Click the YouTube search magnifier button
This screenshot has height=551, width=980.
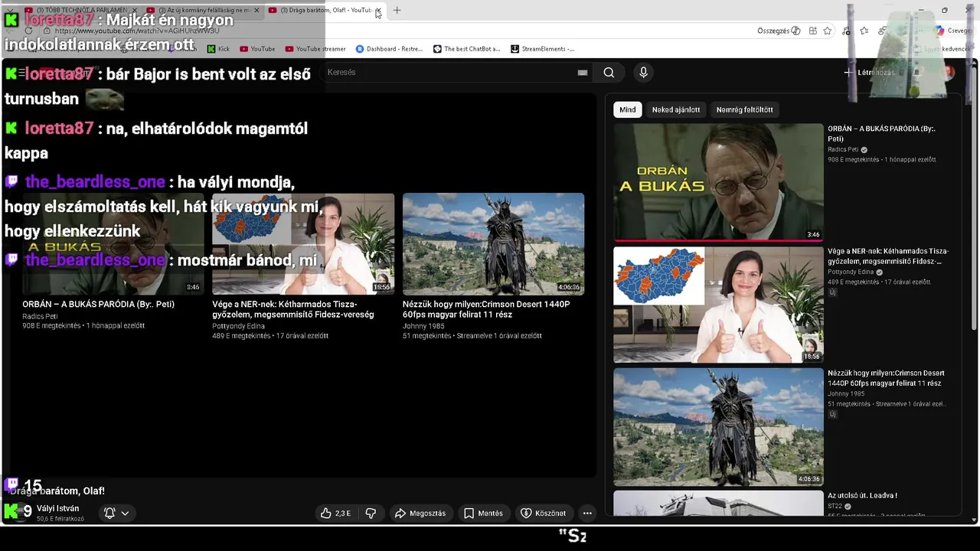609,73
